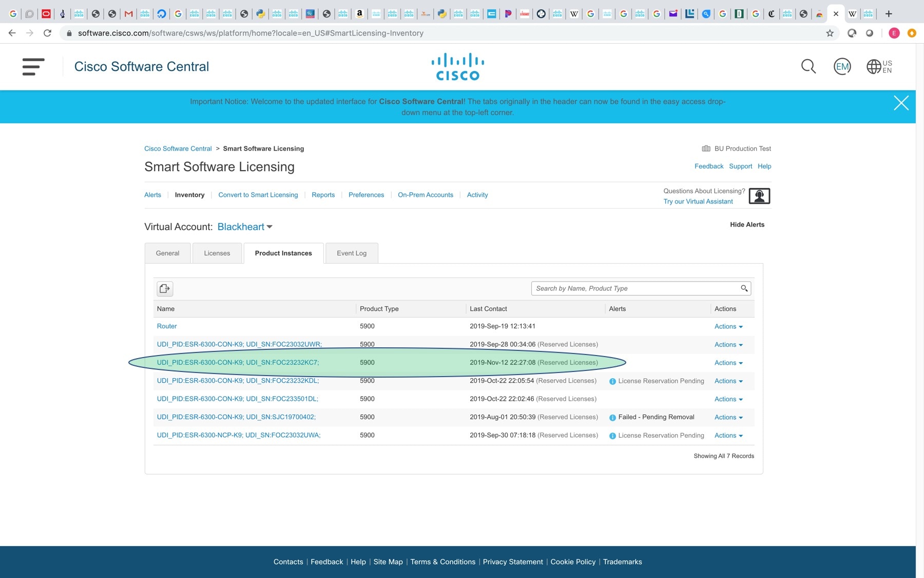The image size is (924, 578).
Task: Open the Virtual Assistant avatar icon
Action: point(759,196)
